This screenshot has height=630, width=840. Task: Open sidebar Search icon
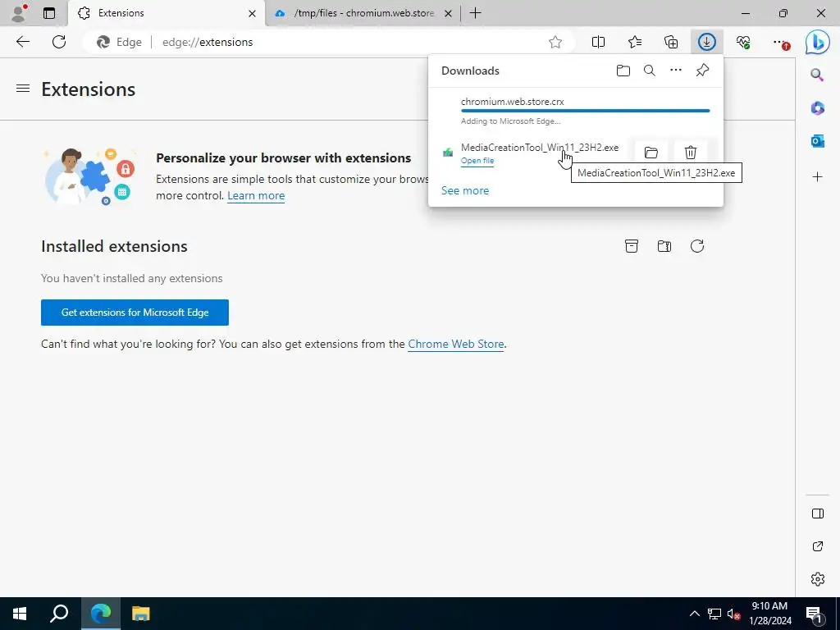click(x=817, y=75)
